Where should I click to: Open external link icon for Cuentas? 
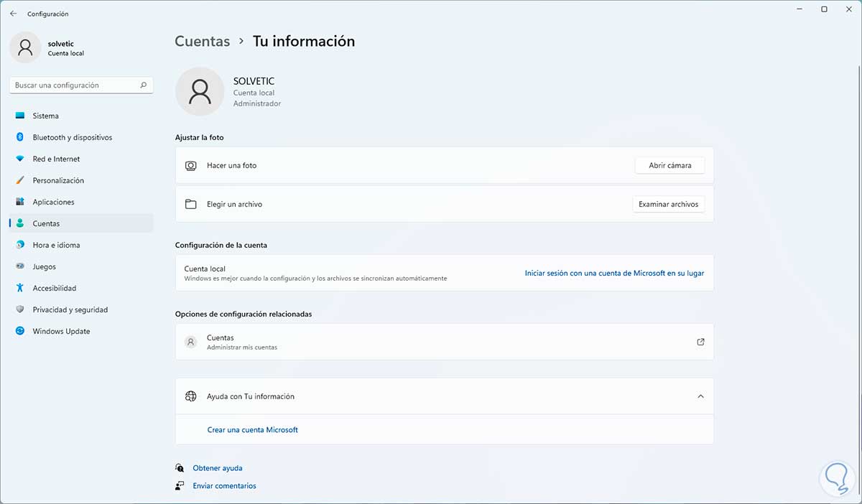(x=700, y=342)
